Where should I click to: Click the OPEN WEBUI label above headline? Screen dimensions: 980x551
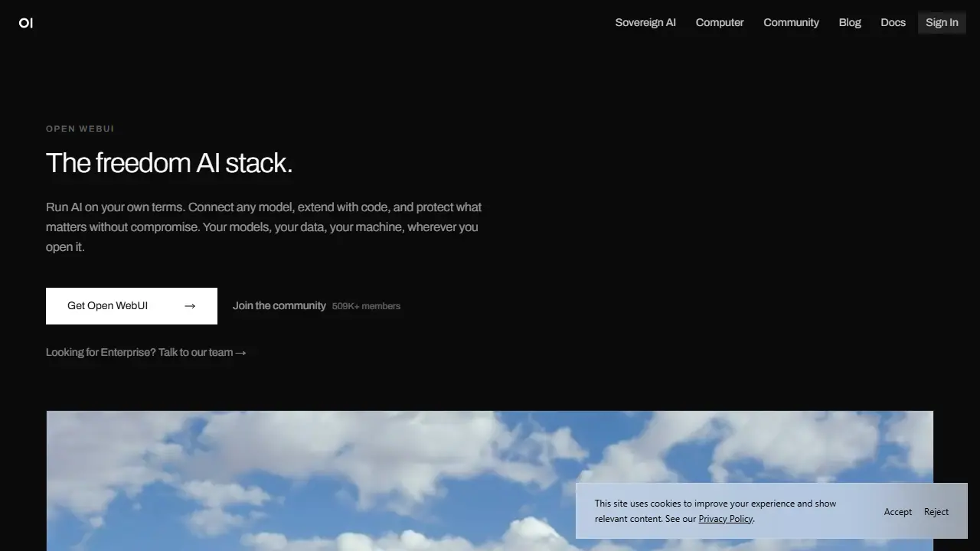click(x=80, y=129)
